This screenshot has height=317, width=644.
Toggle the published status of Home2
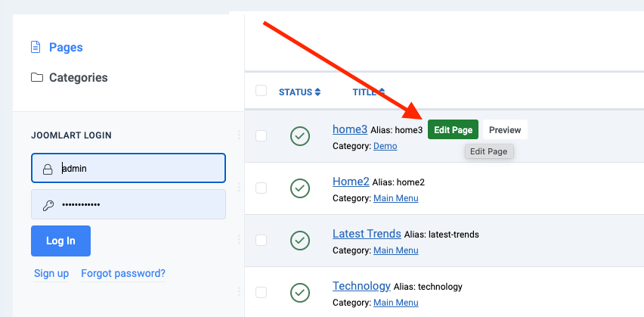pyautogui.click(x=300, y=188)
